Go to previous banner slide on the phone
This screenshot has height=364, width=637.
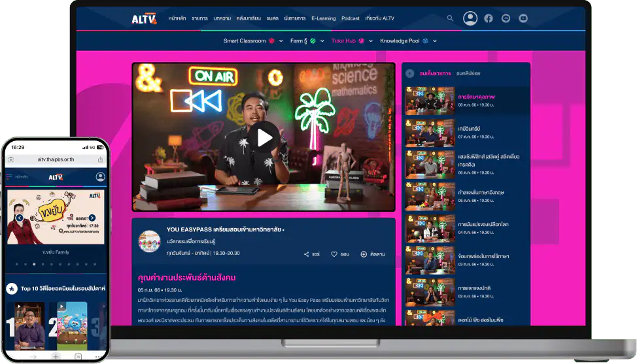click(20, 218)
